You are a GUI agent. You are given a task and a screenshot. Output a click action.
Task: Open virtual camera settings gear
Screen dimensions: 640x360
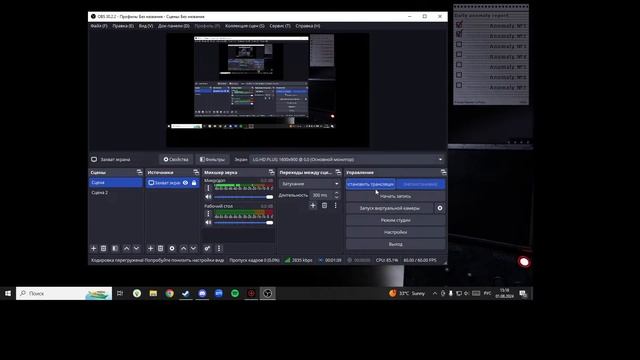click(440, 208)
